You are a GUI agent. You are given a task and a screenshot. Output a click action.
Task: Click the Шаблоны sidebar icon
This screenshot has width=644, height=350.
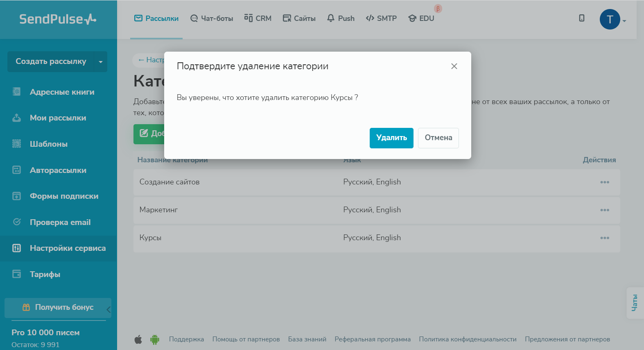[x=17, y=144]
